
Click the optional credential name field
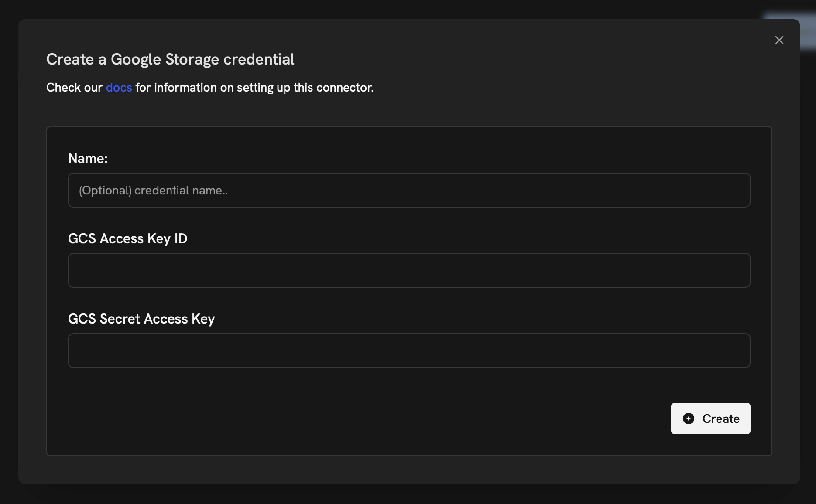(409, 190)
